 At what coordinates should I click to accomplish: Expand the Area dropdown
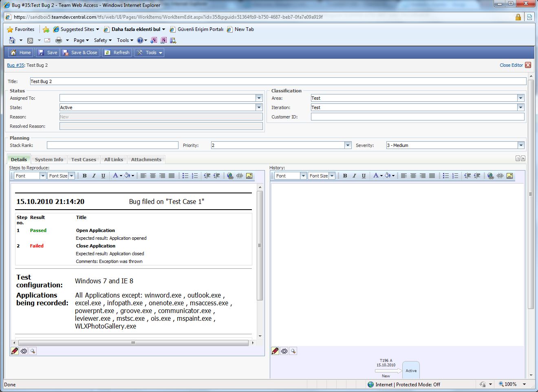(520, 98)
